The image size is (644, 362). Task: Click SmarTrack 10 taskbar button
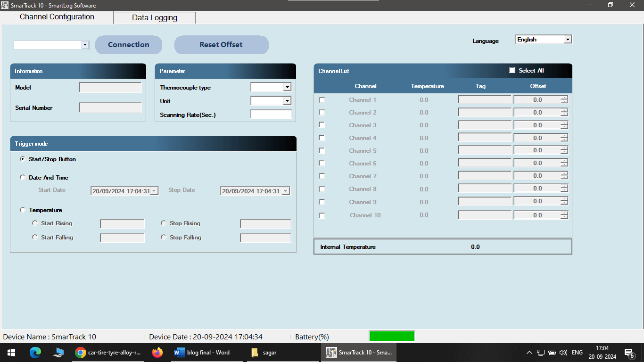tap(359, 353)
